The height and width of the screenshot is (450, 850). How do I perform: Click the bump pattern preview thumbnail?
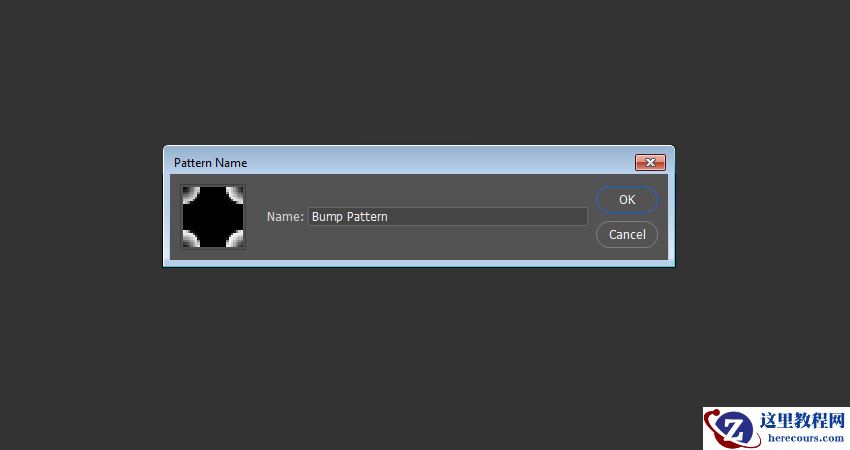(x=213, y=217)
